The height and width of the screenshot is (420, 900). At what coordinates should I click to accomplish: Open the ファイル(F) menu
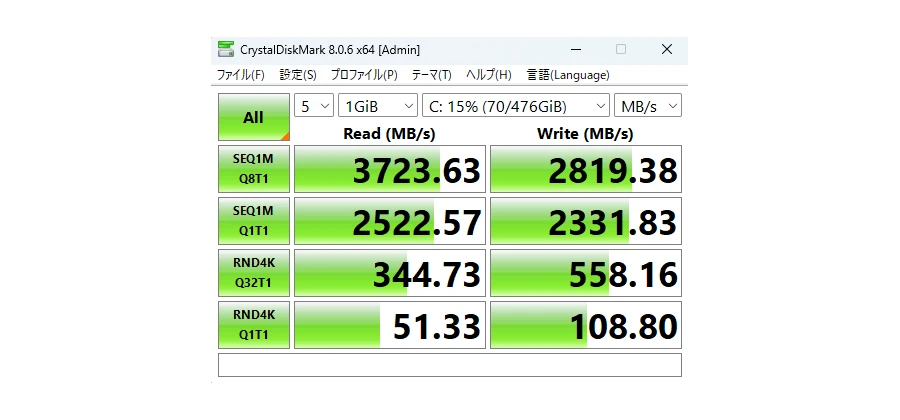[240, 75]
